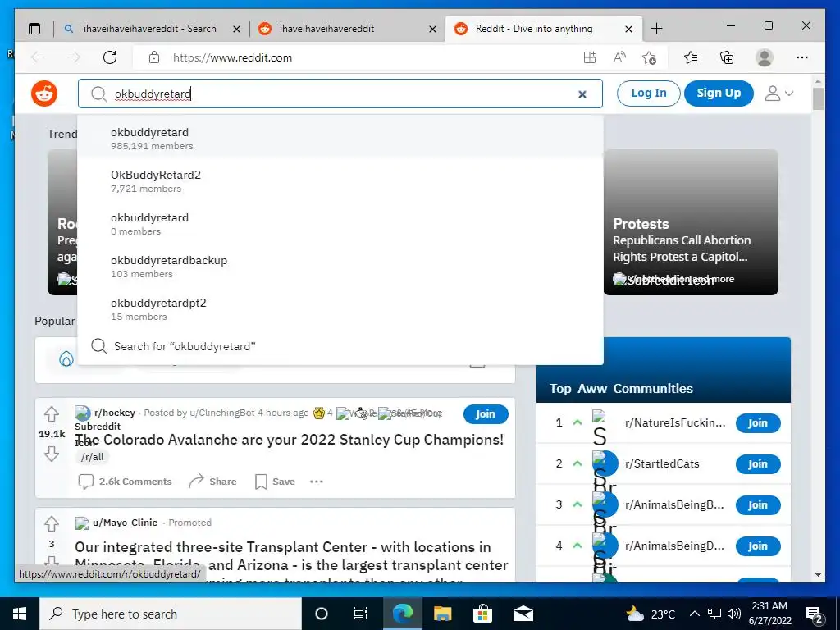Click the Reddit logo home icon
The height and width of the screenshot is (630, 840).
coord(44,94)
